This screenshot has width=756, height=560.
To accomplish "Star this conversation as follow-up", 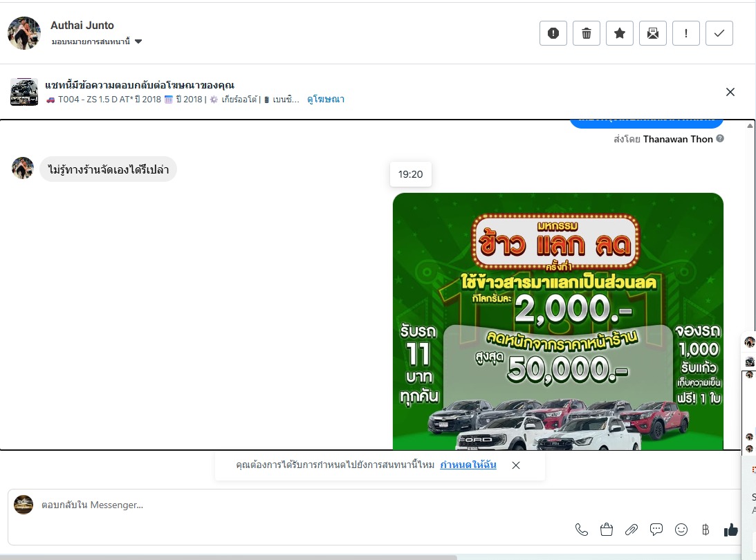I will [620, 33].
